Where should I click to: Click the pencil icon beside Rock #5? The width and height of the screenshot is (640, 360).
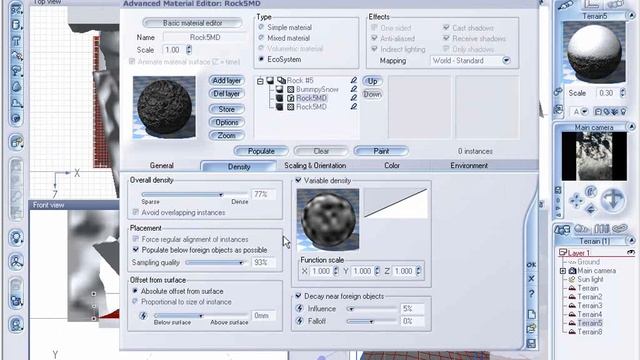coord(353,80)
